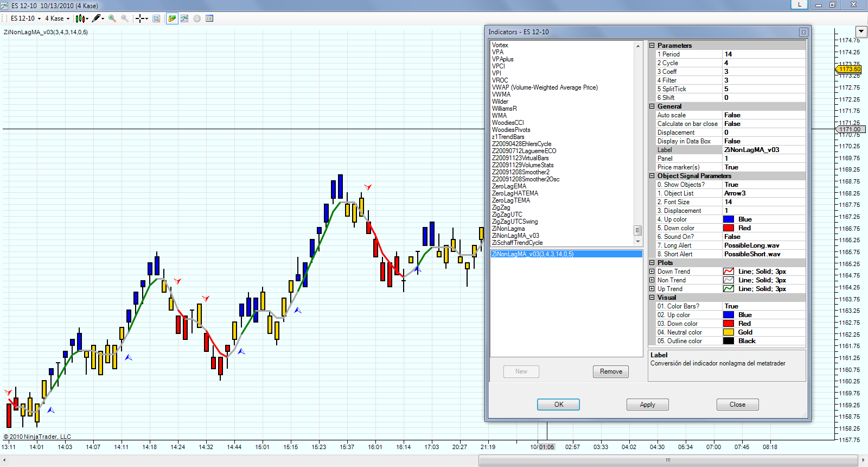
Task: Edit the 5 SplitTick value field
Action: pos(764,89)
